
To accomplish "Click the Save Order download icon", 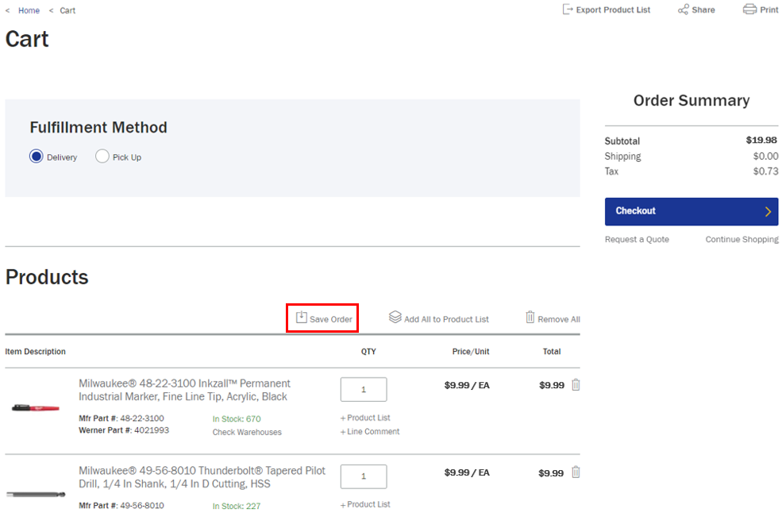I will click(301, 317).
